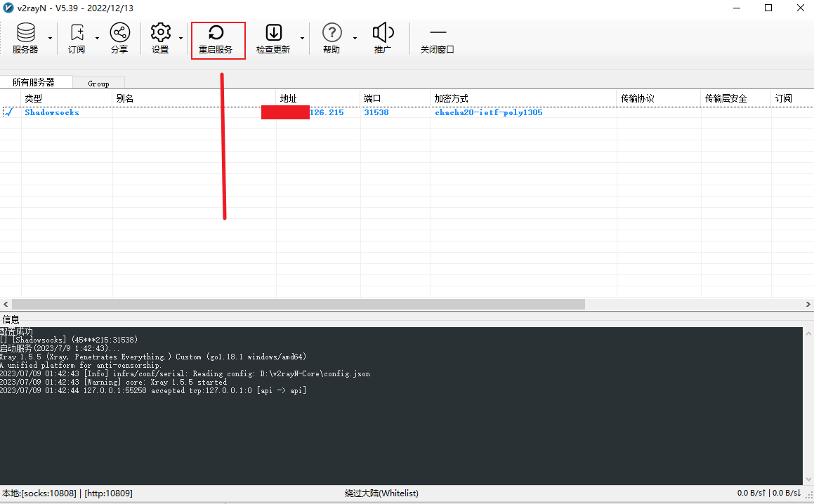The height and width of the screenshot is (504, 814).
Task: Open the 服务器 servers toolbar icon
Action: [25, 39]
